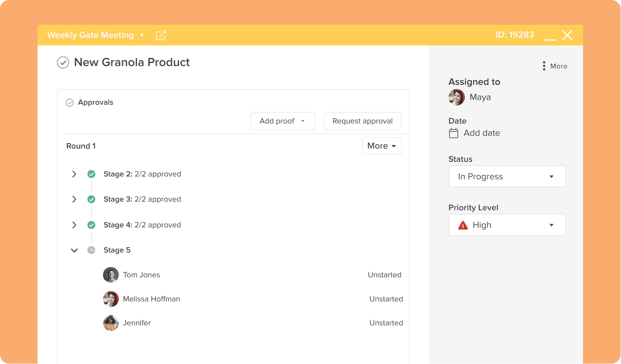Expand Stage 2 row chevron
621x364 pixels.
coord(74,174)
